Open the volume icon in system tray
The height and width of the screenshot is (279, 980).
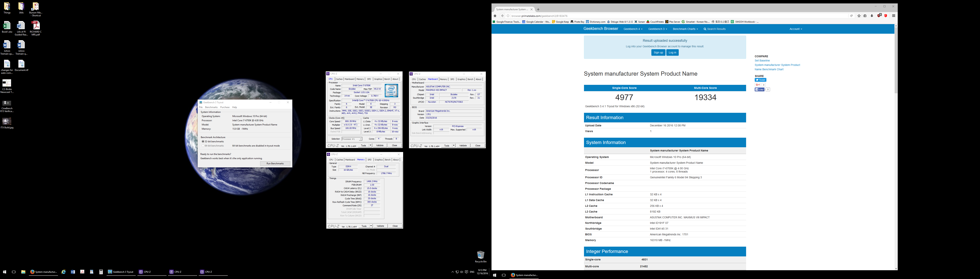tap(461, 272)
